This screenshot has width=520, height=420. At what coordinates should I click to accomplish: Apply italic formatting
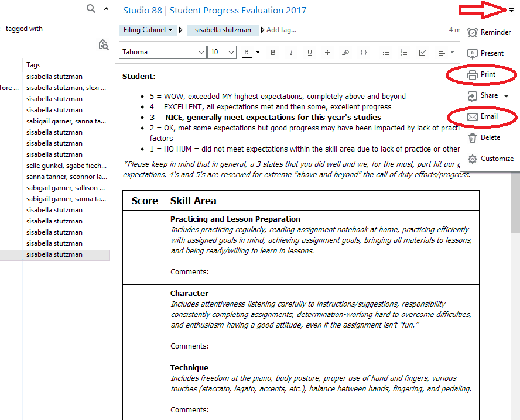291,53
